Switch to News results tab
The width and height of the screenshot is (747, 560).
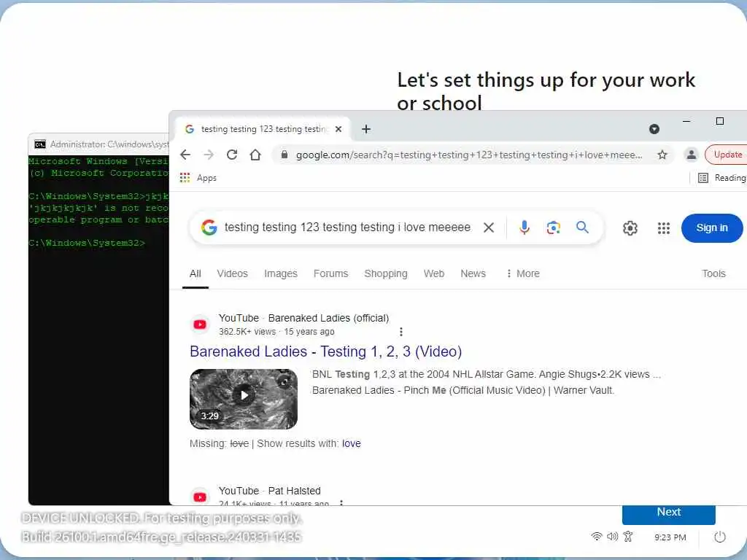tap(473, 274)
